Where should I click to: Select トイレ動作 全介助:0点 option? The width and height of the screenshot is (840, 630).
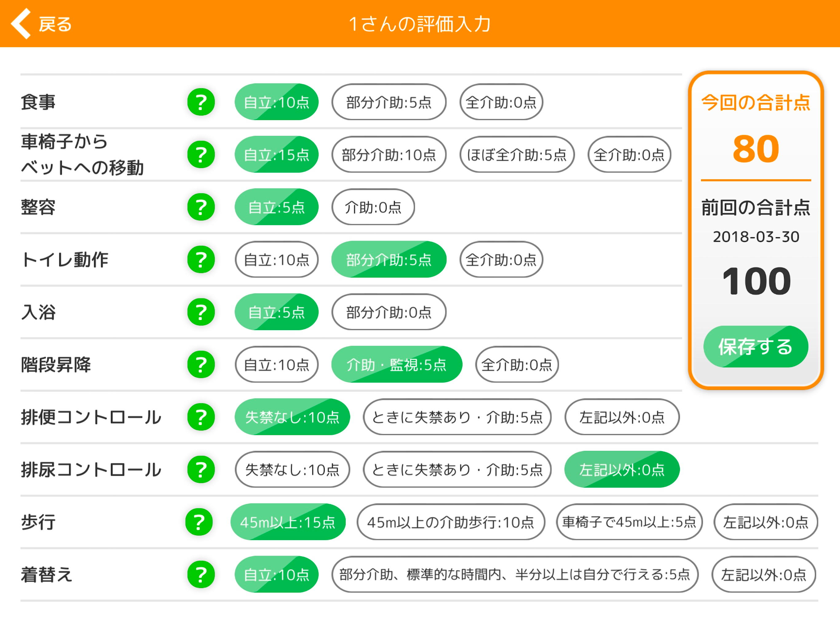501,259
